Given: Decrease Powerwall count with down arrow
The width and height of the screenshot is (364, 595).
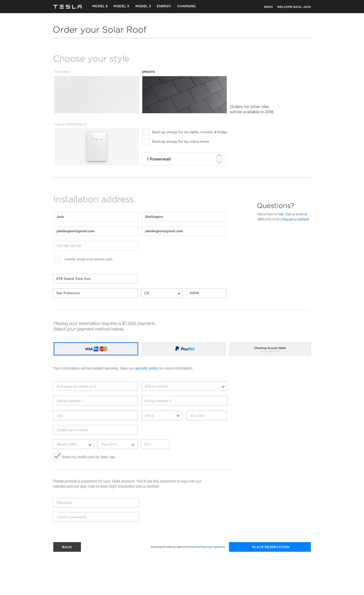Looking at the screenshot, I should pos(219,162).
